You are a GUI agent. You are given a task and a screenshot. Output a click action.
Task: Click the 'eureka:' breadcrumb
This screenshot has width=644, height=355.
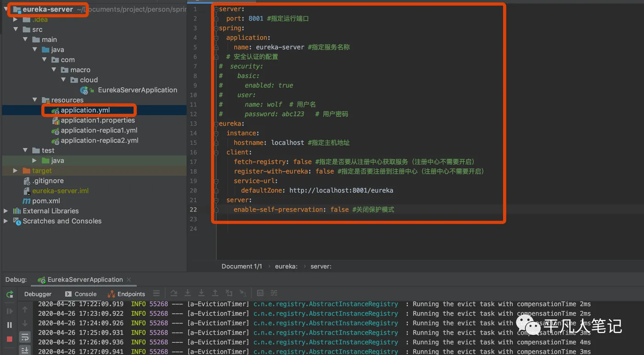[x=286, y=266]
